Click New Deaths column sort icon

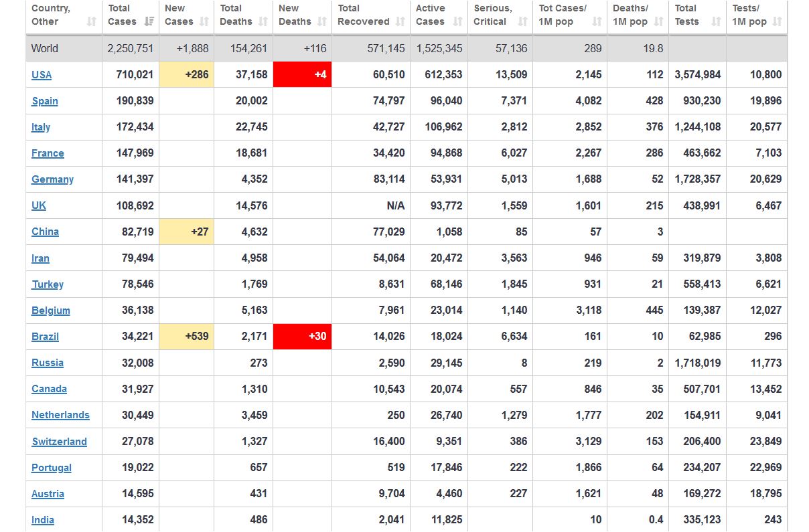(x=322, y=21)
